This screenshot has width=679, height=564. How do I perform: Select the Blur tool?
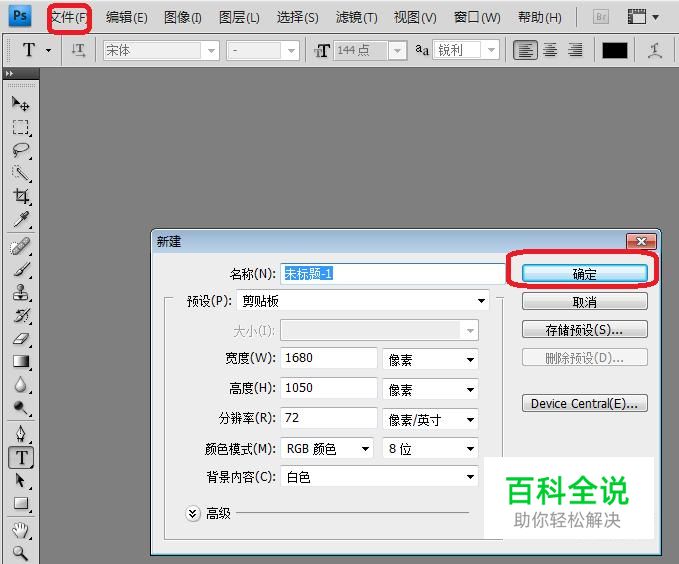[20, 385]
